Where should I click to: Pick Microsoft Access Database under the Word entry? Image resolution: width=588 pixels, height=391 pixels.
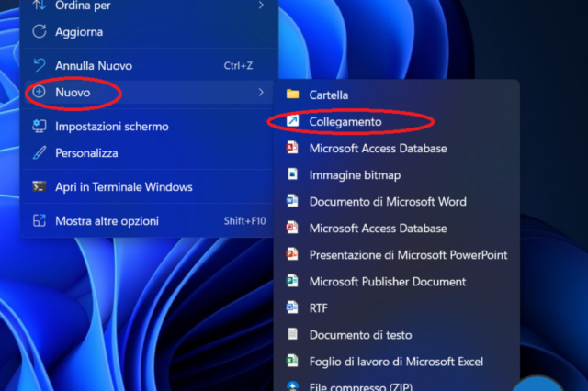tap(397, 228)
